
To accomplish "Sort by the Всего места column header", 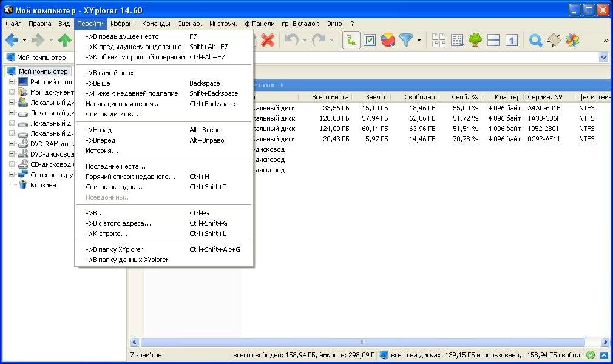I will click(x=325, y=97).
